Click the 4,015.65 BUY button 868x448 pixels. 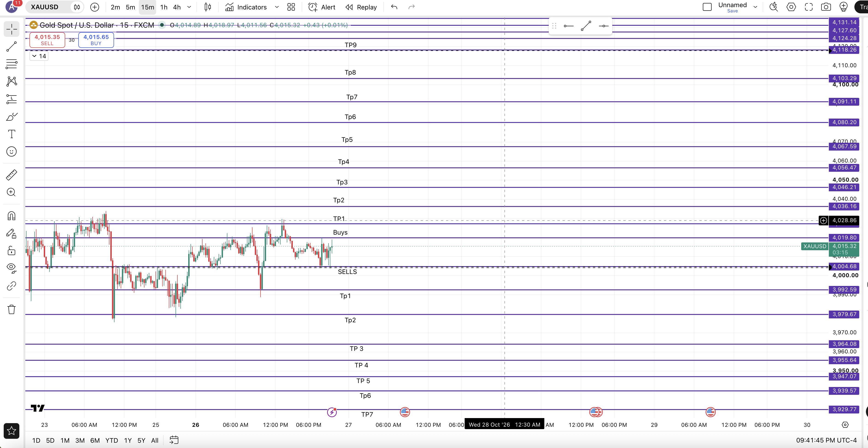[x=96, y=40]
